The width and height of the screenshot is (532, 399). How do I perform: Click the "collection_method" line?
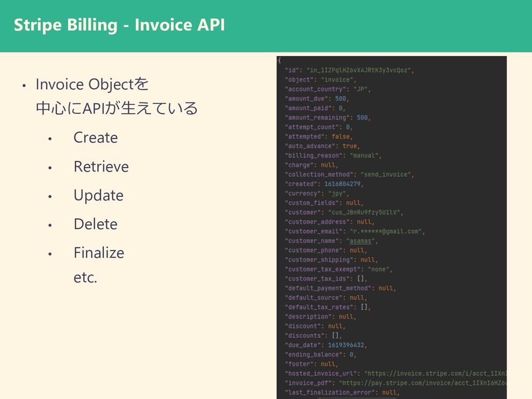click(350, 175)
